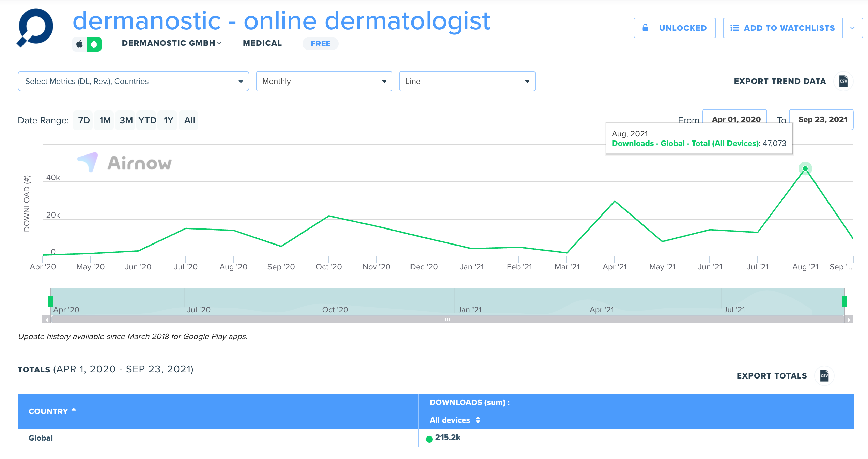
Task: Toggle the All devices sort arrows
Action: [x=478, y=420]
